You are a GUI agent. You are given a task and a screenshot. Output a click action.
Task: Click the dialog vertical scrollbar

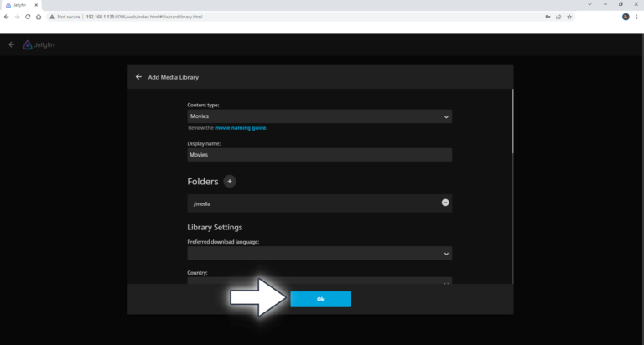click(x=512, y=121)
